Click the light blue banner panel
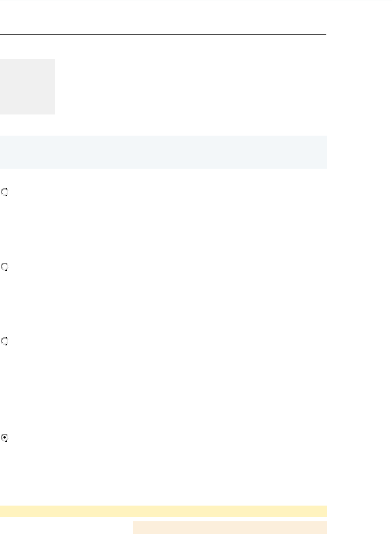The height and width of the screenshot is (534, 392). [163, 152]
